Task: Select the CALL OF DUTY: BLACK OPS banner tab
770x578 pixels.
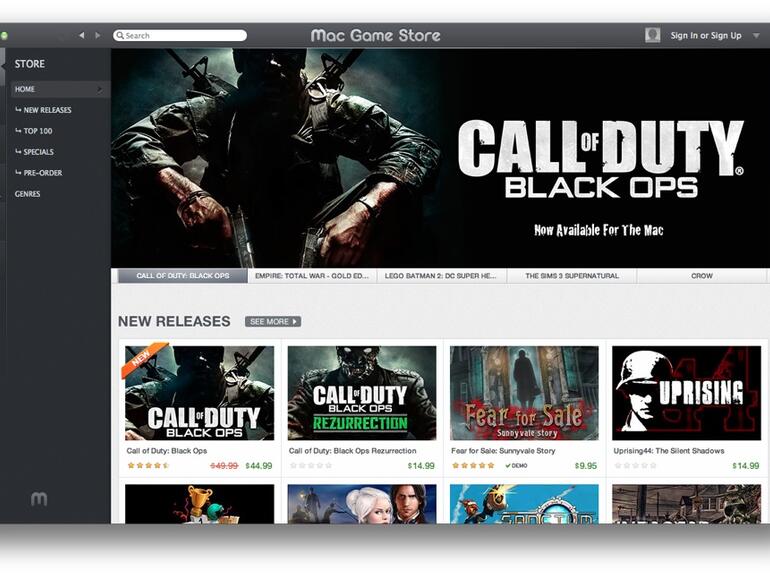Action: coord(183,276)
